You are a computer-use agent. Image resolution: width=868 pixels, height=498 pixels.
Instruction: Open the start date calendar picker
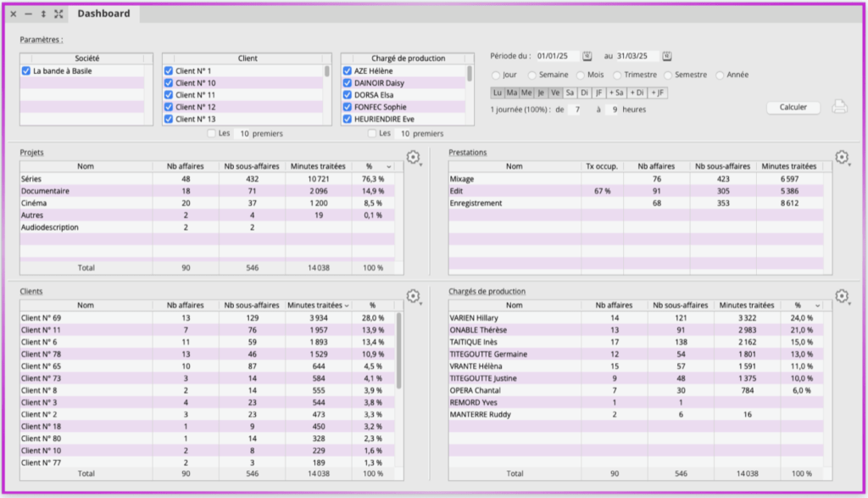click(x=587, y=56)
